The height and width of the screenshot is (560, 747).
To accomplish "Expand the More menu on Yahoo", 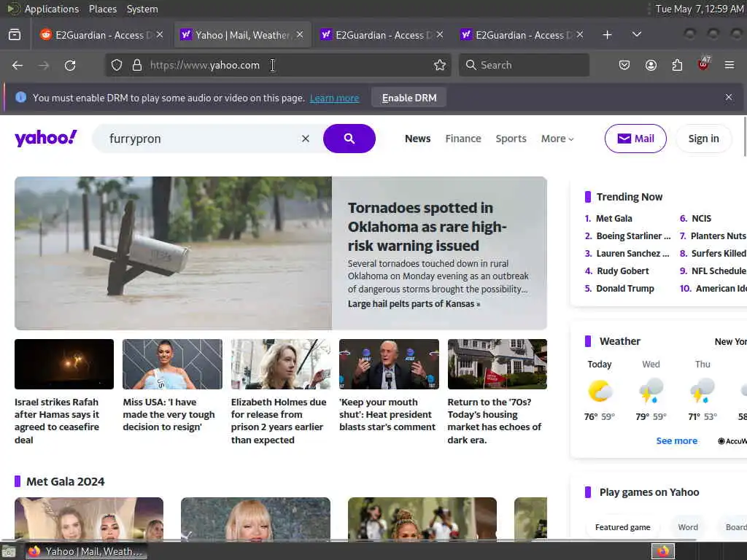I will coord(557,139).
